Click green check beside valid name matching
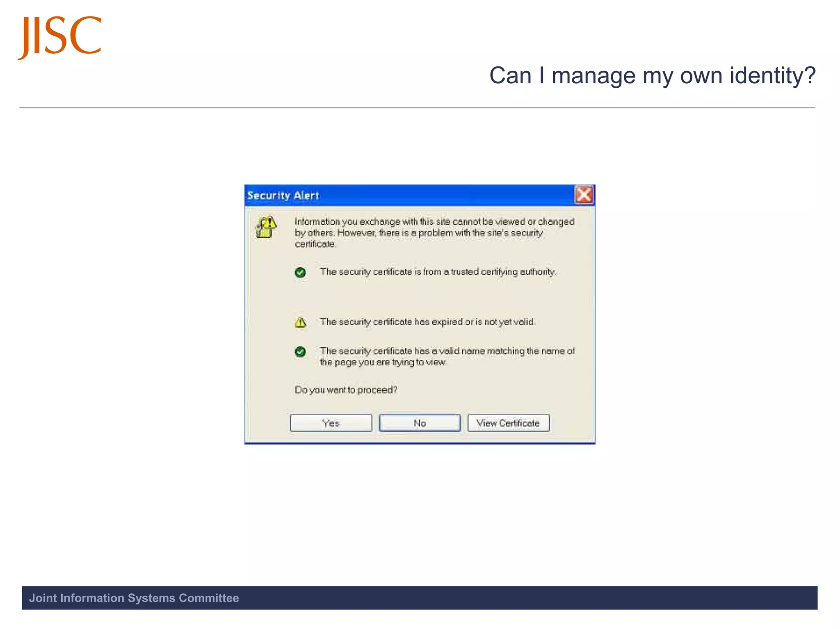Image resolution: width=840 pixels, height=629 pixels. coord(300,351)
